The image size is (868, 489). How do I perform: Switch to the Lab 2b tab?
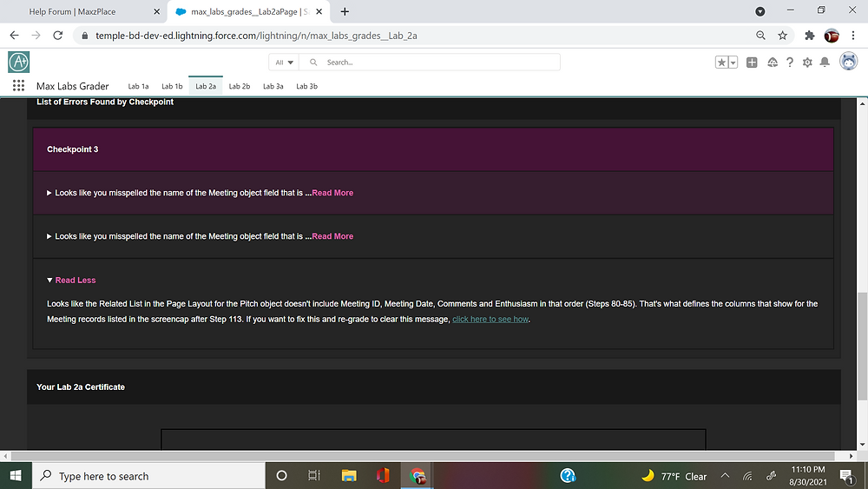(240, 86)
